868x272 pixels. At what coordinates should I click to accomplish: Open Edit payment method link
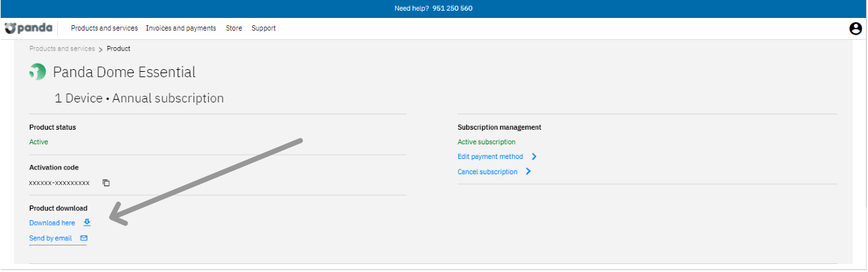[490, 157]
